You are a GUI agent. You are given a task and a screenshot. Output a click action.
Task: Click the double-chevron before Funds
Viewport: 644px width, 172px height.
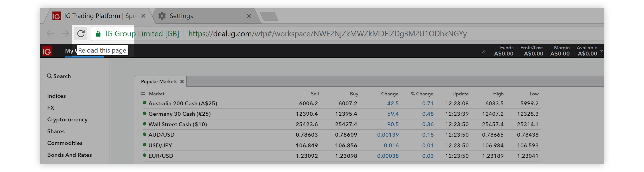point(483,51)
